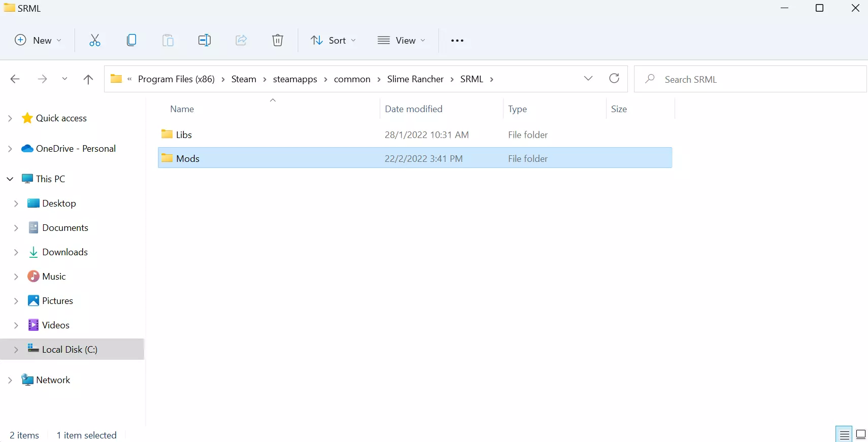Image resolution: width=868 pixels, height=442 pixels.
Task: Click the This PC monitor icon
Action: click(27, 179)
